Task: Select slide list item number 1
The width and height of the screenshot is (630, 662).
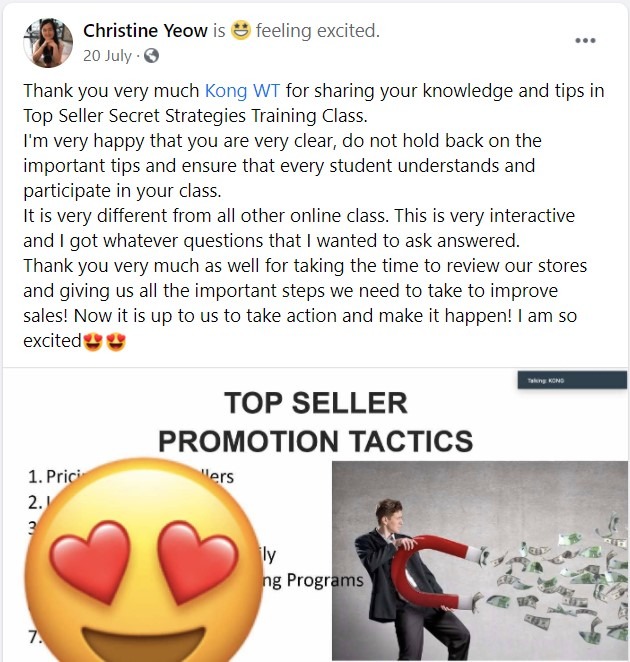Action: click(131, 477)
